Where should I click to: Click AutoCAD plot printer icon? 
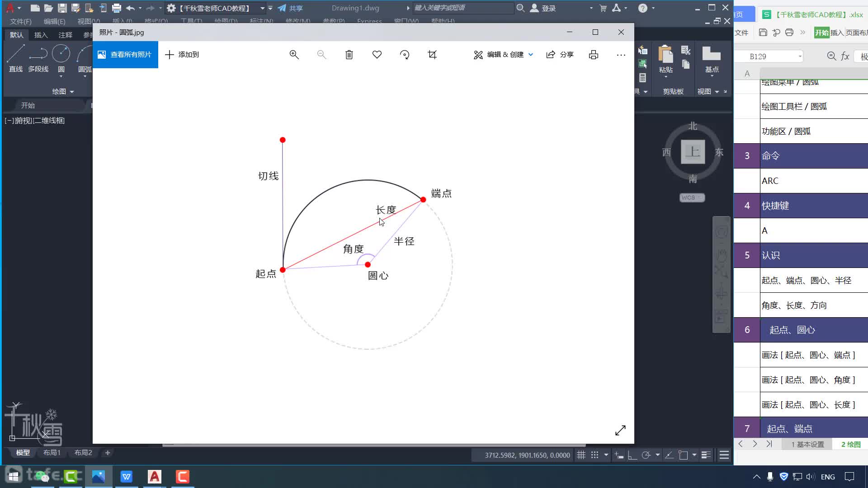117,8
